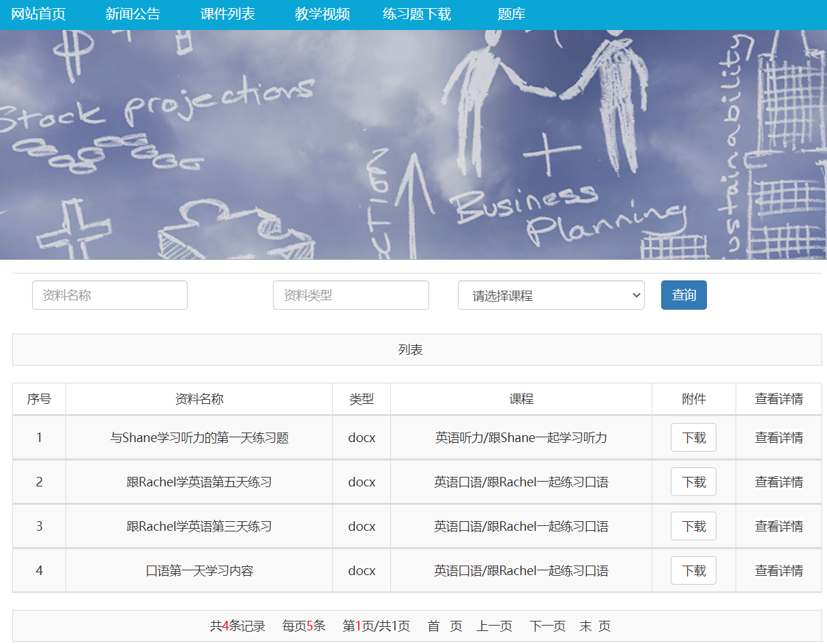Screen dimensions: 827x644
Task: Click the 类型 column header
Action: point(362,399)
